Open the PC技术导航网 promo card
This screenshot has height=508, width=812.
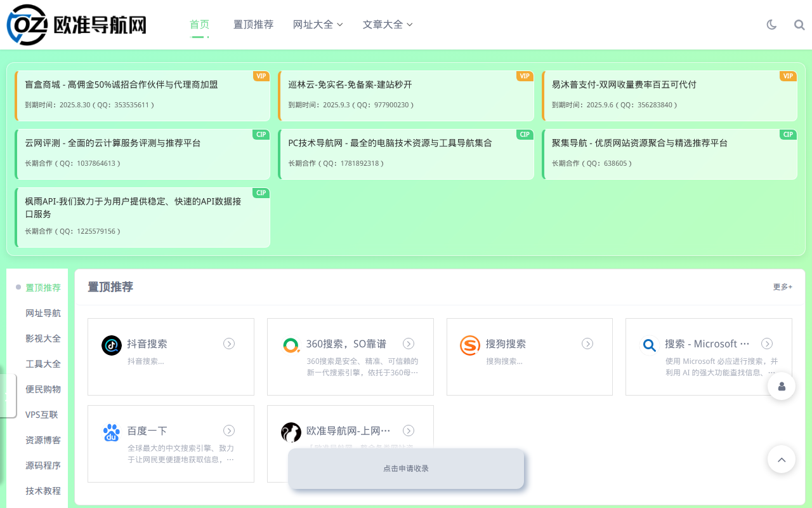[406, 154]
